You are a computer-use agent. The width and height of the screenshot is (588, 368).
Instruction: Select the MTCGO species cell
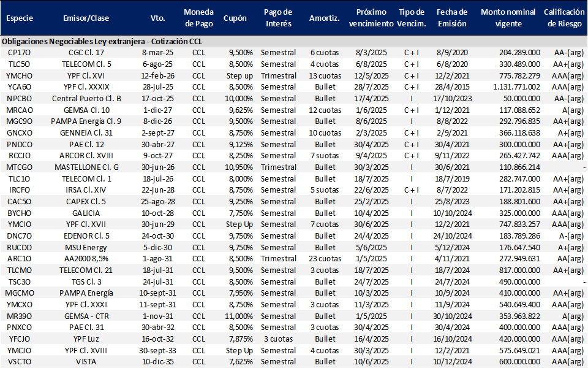[19, 167]
